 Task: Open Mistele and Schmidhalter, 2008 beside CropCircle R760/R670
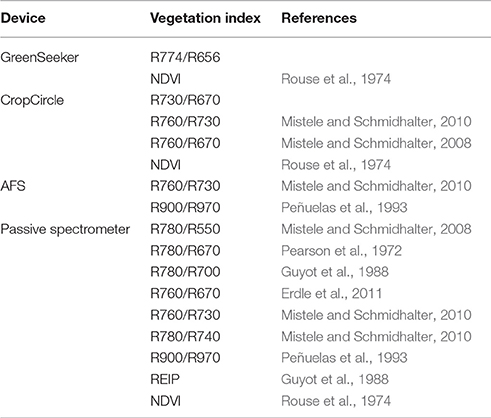point(376,143)
